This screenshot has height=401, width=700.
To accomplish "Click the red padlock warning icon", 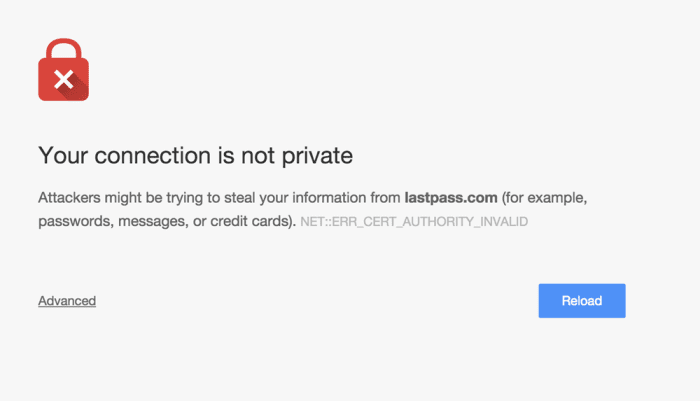I will (63, 70).
